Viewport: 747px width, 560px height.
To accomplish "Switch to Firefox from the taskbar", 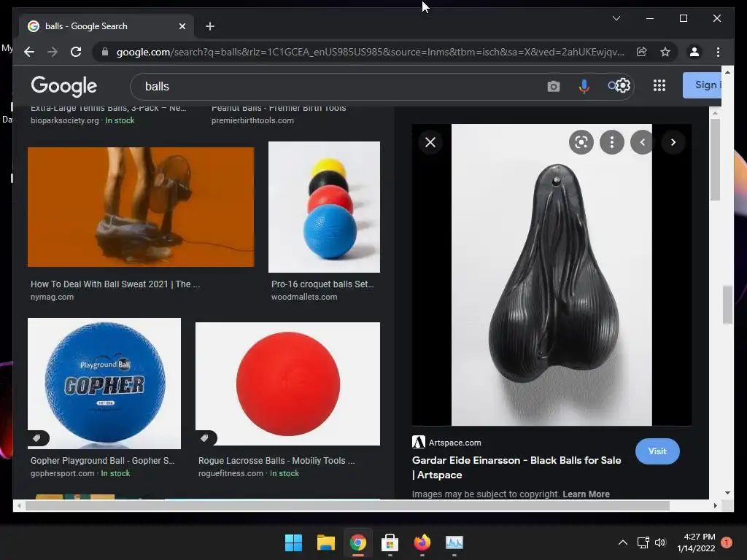I will coord(422,542).
